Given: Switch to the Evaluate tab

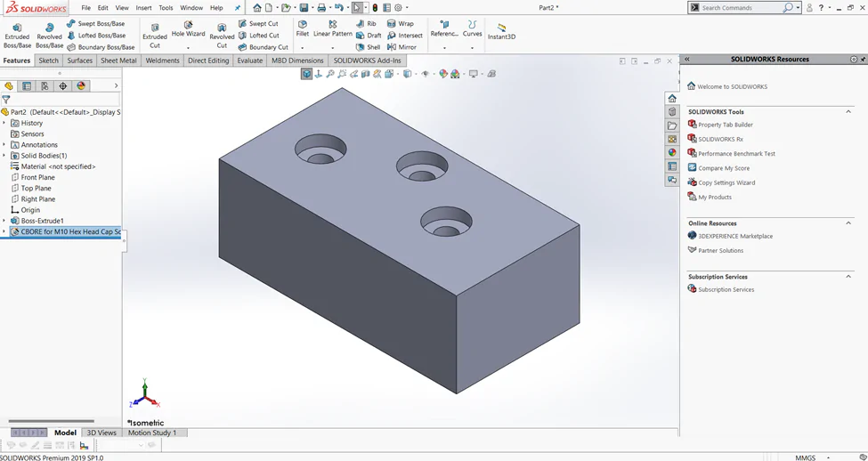Looking at the screenshot, I should [x=249, y=61].
